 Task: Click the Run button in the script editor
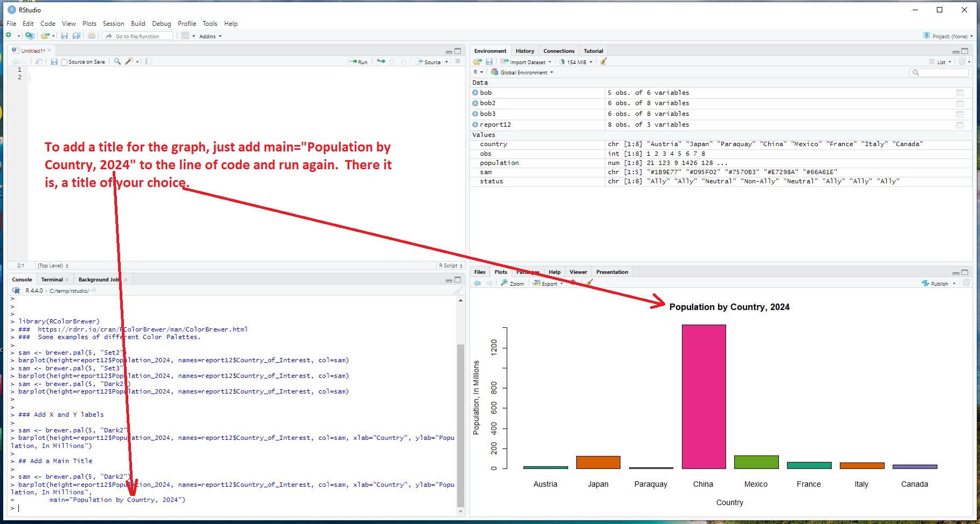pyautogui.click(x=358, y=62)
